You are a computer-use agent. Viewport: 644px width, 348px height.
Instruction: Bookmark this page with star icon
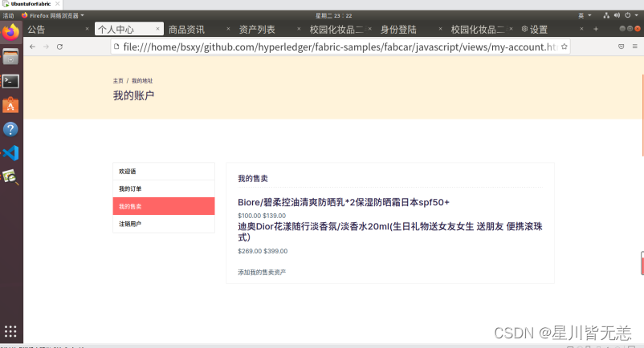point(565,47)
